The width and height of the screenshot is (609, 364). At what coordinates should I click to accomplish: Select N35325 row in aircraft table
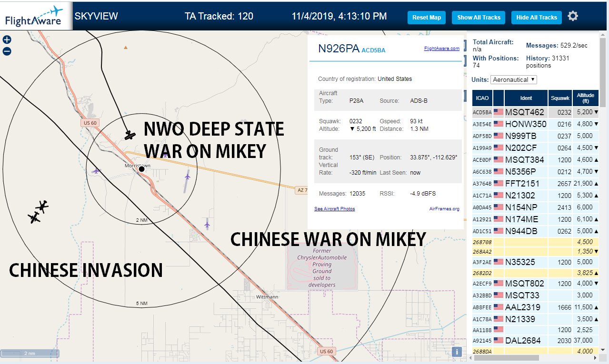pos(536,262)
